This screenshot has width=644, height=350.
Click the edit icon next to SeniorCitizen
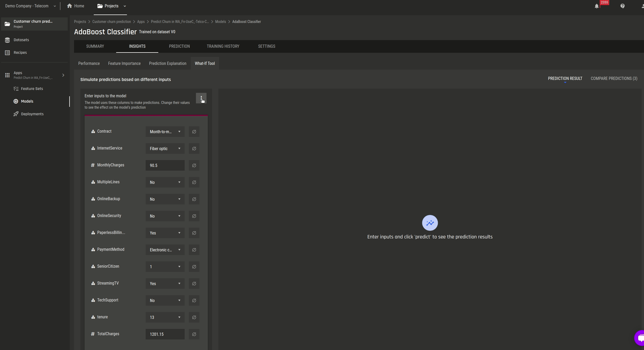(x=194, y=266)
